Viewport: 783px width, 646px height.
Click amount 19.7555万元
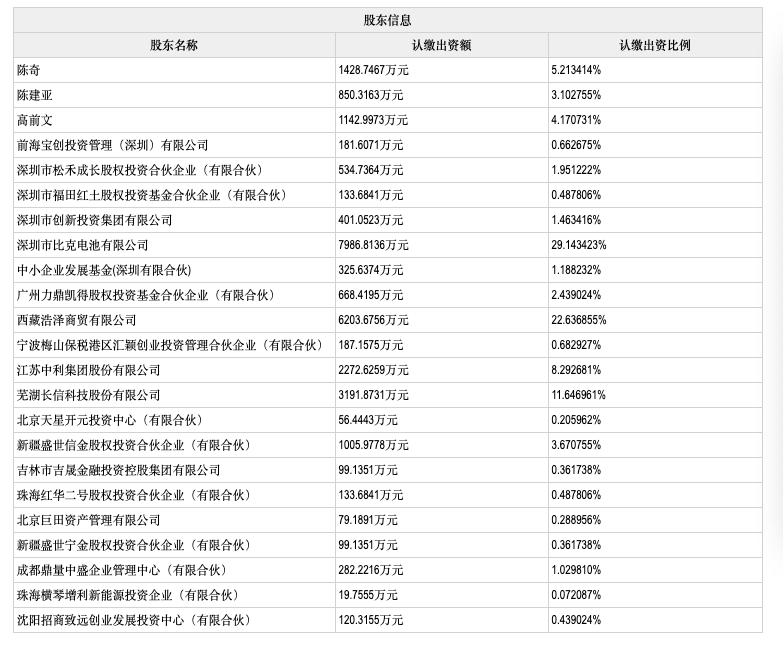click(368, 595)
